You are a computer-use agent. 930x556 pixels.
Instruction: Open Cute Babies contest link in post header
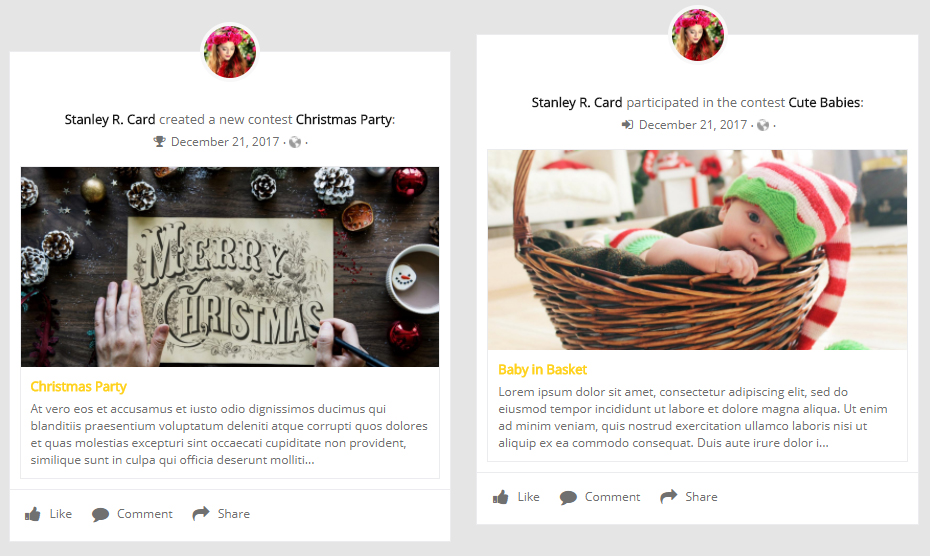click(x=824, y=103)
